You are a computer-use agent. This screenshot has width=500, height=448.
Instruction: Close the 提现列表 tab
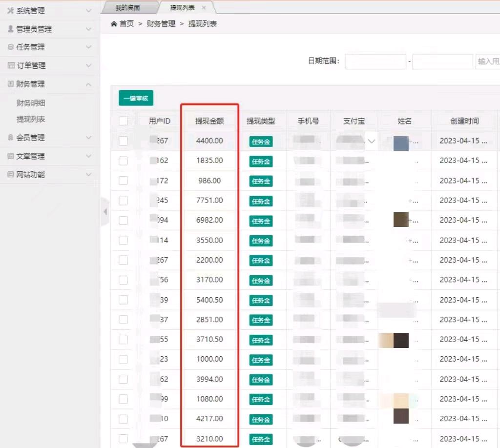(x=204, y=8)
